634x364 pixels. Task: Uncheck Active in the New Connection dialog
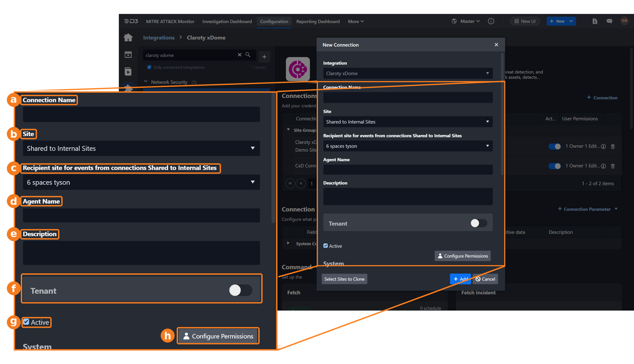click(326, 246)
